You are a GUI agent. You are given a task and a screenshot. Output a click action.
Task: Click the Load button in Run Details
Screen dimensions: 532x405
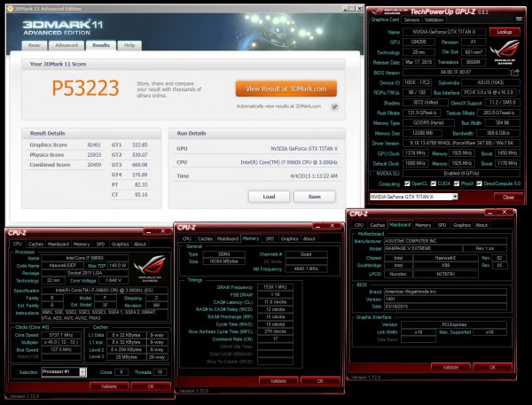coord(269,197)
